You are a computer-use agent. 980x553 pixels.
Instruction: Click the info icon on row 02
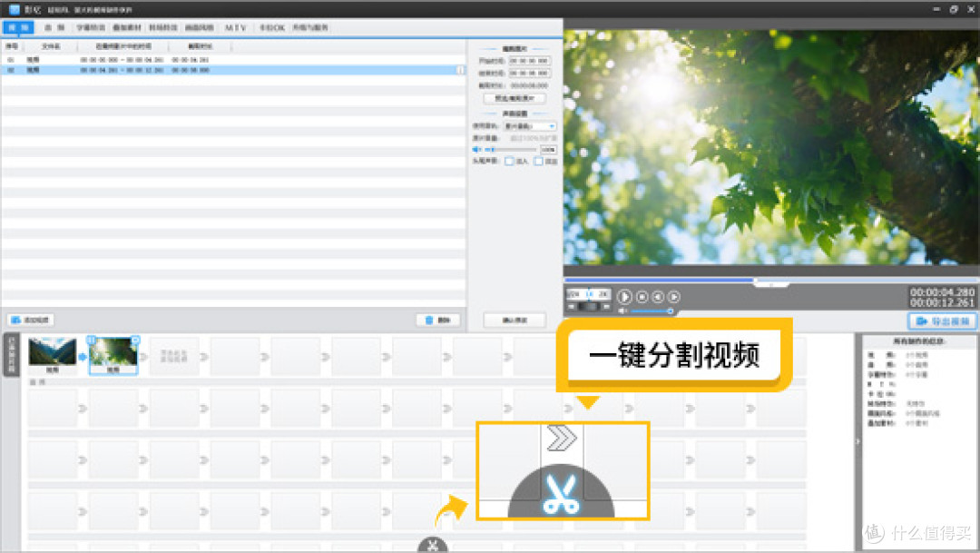tap(461, 70)
